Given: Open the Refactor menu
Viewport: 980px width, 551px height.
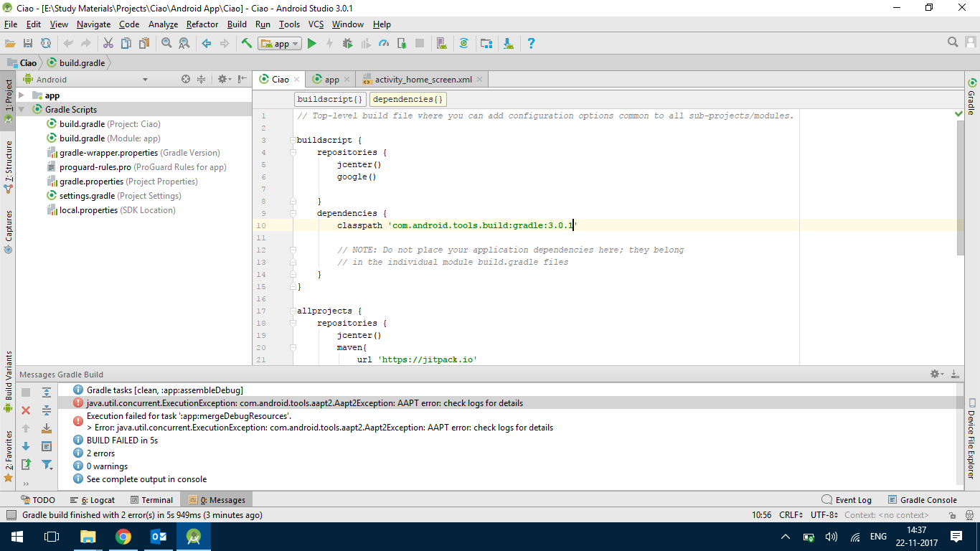Looking at the screenshot, I should point(202,24).
